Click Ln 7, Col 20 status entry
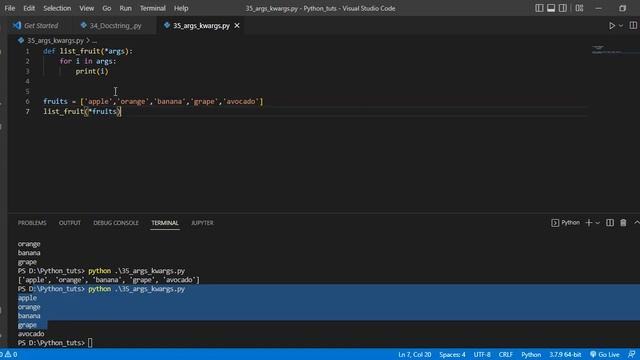Screen dimensions: 640x360 414,354
